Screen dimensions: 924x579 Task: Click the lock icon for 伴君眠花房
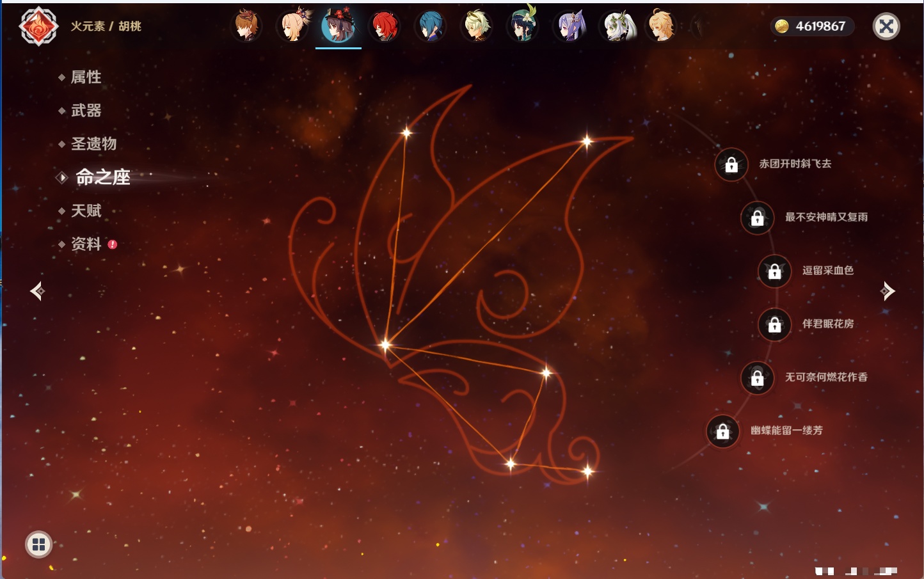(774, 324)
